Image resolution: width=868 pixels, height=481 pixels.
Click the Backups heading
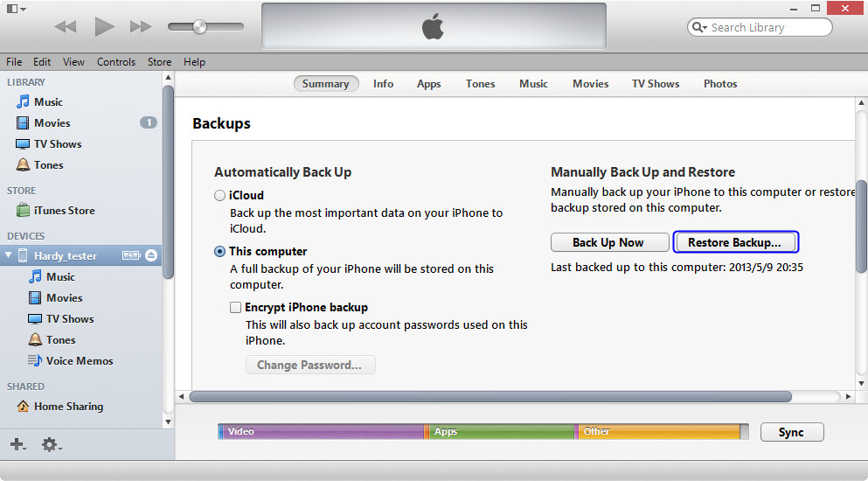pyautogui.click(x=221, y=123)
